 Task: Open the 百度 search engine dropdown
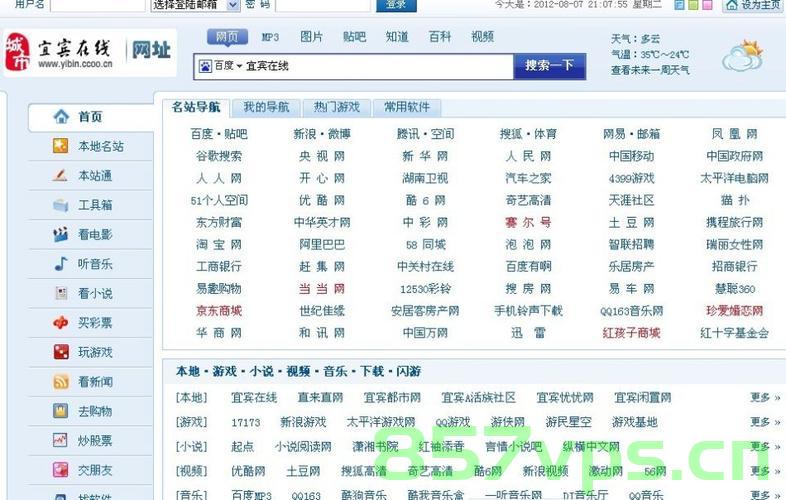pyautogui.click(x=228, y=66)
